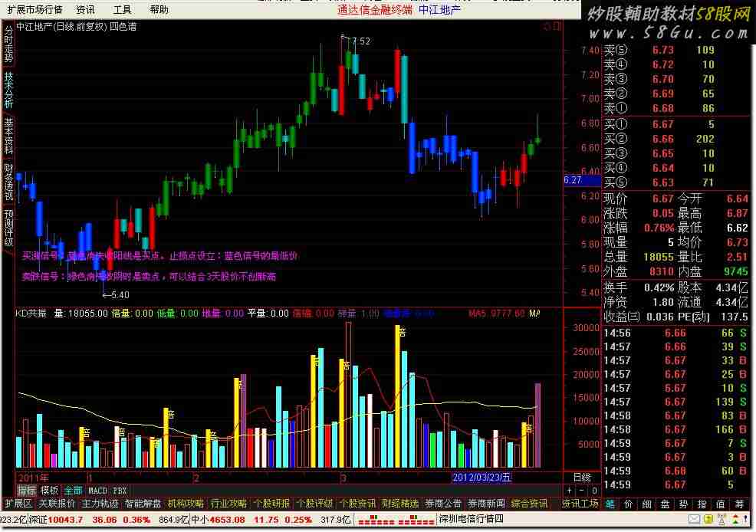This screenshot has width=756, height=532.
Task: Click the 买⑤ bid price 6.63 row
Action: [x=675, y=182]
